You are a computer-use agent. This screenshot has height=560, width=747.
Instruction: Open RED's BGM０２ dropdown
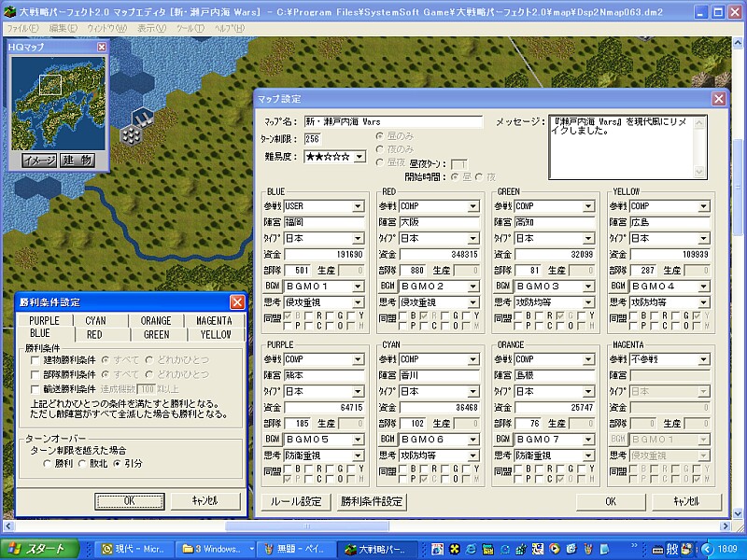(x=473, y=286)
